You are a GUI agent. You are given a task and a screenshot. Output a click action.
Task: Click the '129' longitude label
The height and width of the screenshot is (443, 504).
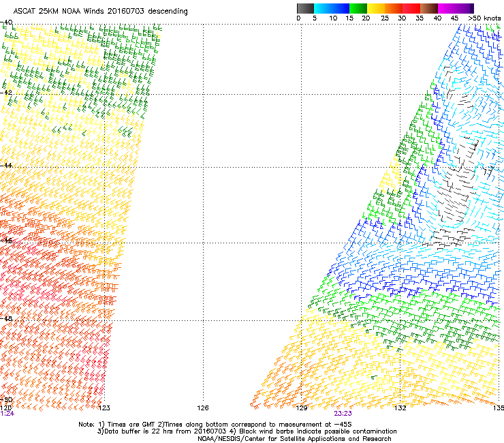302,408
